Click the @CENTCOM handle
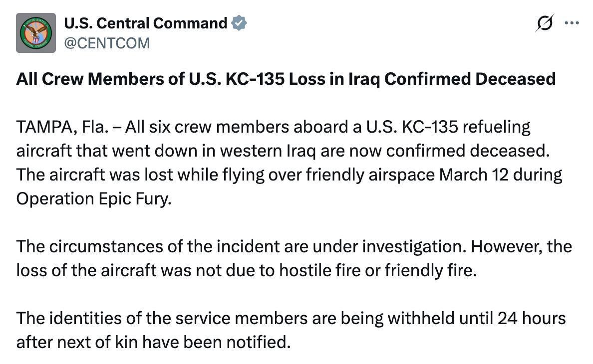 (x=106, y=43)
